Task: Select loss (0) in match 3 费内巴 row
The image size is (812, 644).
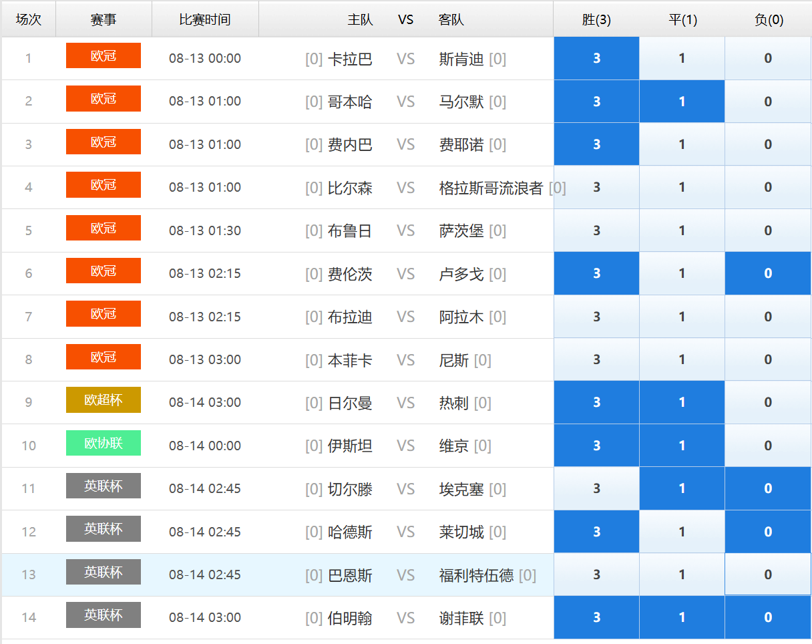Action: (x=768, y=144)
